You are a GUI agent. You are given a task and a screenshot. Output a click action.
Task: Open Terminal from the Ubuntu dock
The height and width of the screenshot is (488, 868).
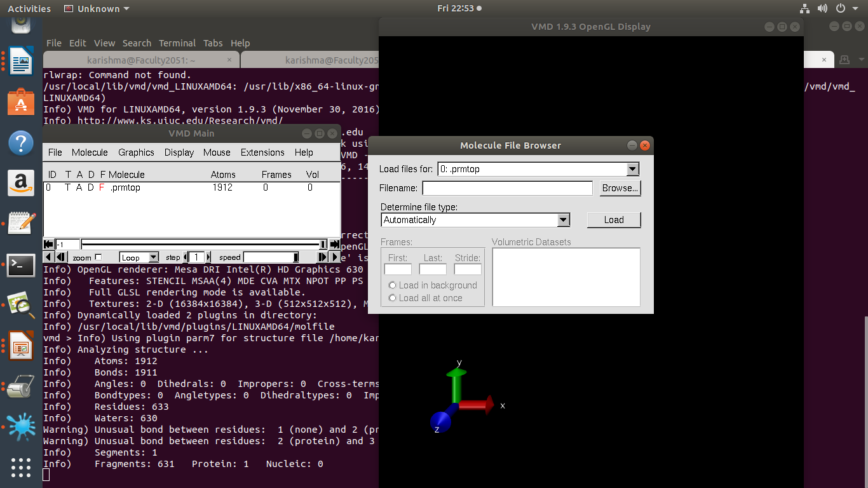pyautogui.click(x=21, y=266)
